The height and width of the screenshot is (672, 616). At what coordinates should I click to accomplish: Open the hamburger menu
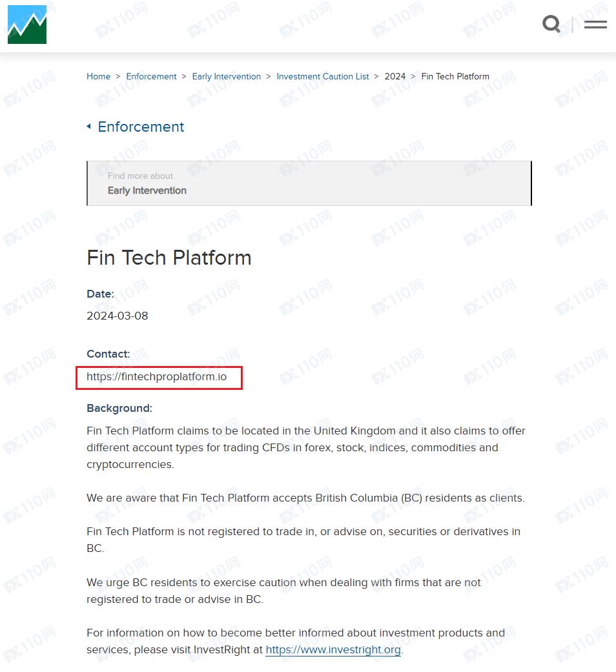(x=595, y=25)
